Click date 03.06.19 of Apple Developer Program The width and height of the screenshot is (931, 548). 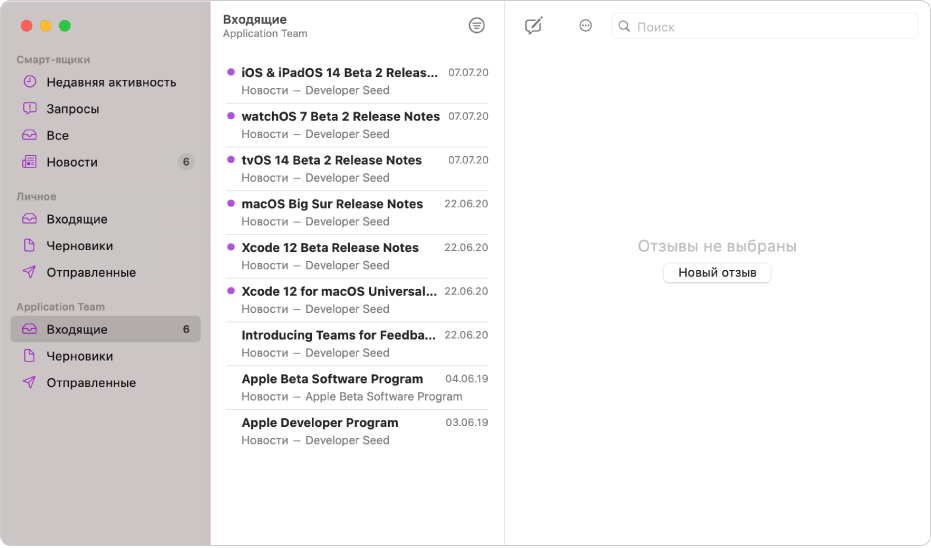(x=467, y=423)
